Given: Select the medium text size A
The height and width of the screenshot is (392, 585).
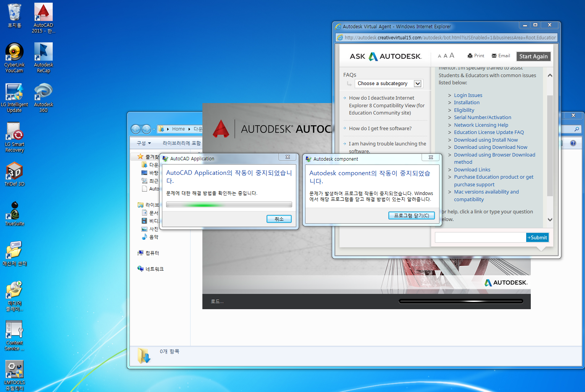Looking at the screenshot, I should pos(445,56).
